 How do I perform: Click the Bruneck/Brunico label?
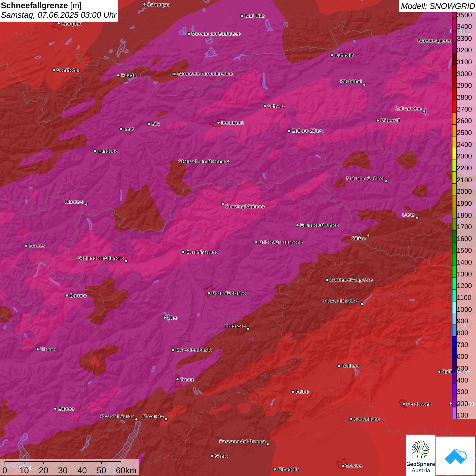click(319, 225)
